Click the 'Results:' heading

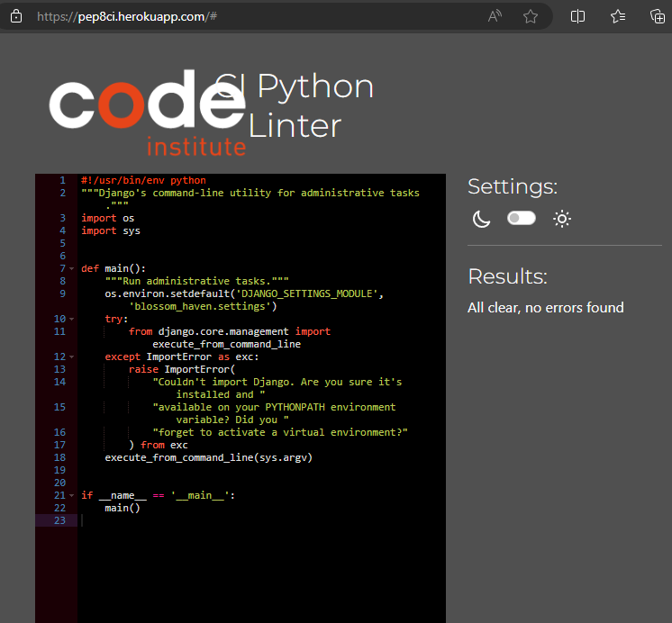[508, 276]
